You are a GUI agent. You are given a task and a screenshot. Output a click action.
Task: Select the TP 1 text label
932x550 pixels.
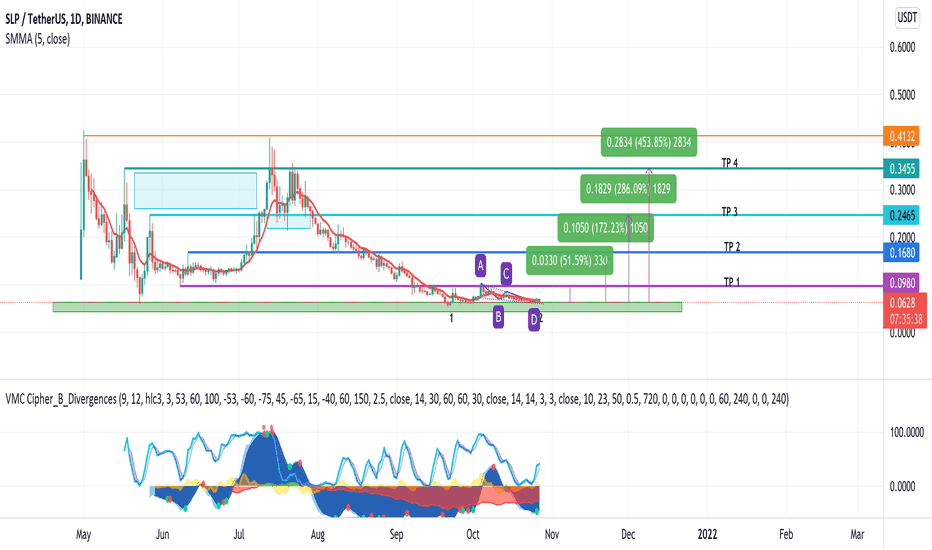coord(732,282)
